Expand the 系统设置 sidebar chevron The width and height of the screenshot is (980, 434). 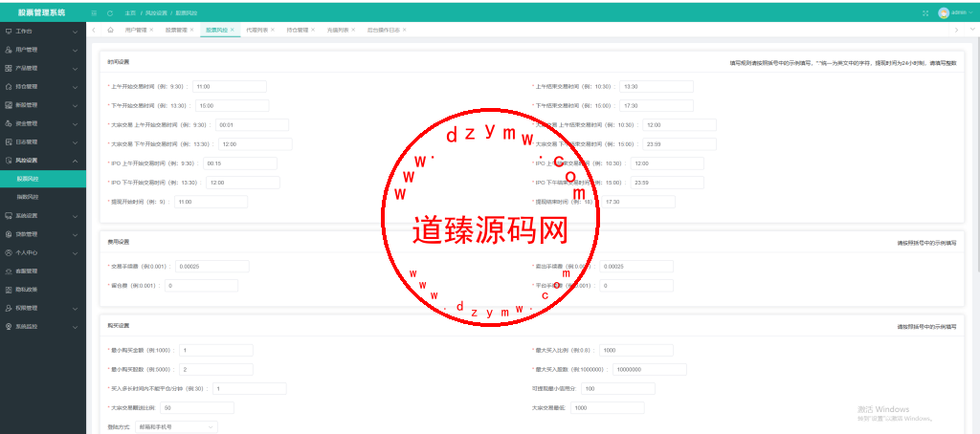(x=75, y=216)
